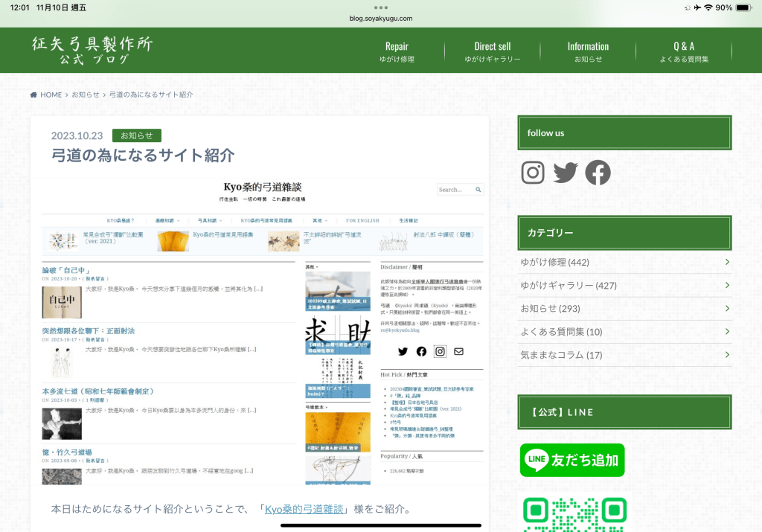The width and height of the screenshot is (762, 532).
Task: Go to the Q & A menu item
Action: 683,51
